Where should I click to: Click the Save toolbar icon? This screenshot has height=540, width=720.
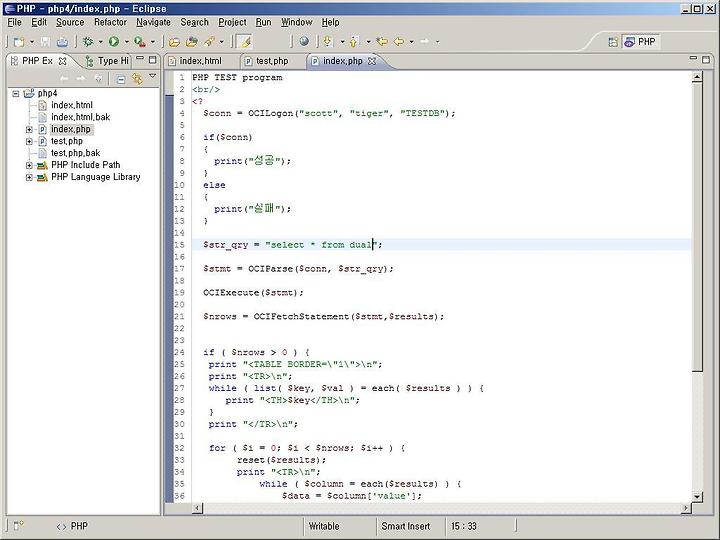point(45,42)
